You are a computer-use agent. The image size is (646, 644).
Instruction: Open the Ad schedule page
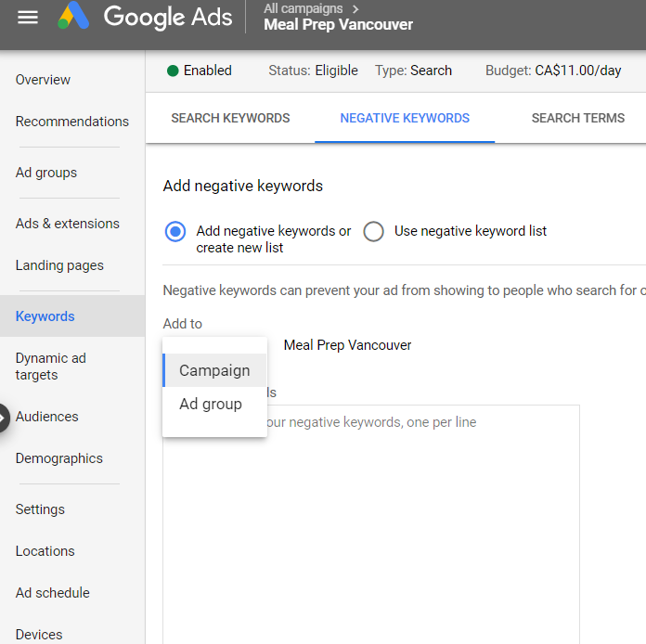(x=53, y=593)
